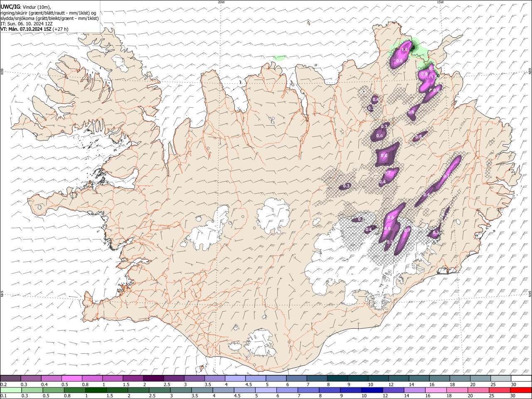Select the coral red 25 swatch in the rain scale
This screenshot has width=532, height=399.
click(500, 390)
